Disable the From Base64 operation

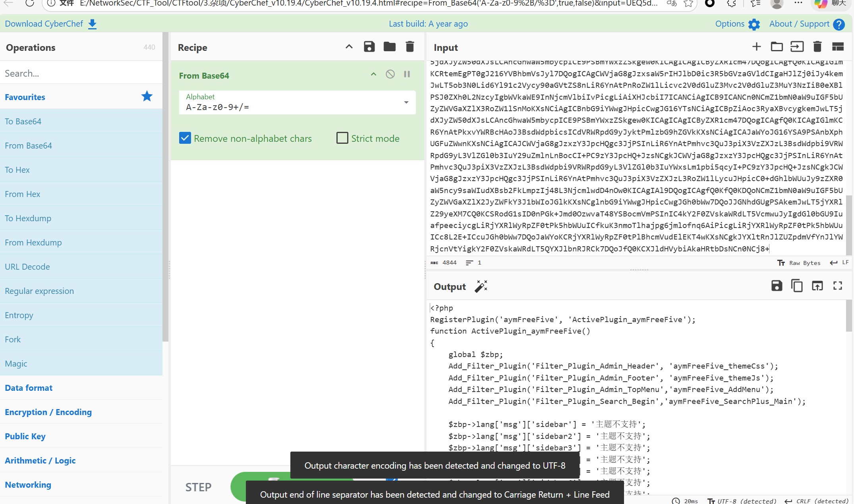[390, 74]
